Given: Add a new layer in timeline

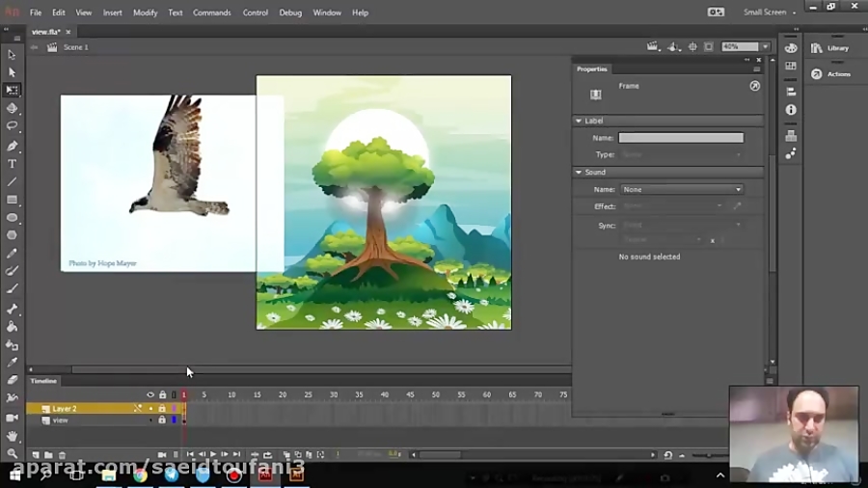Looking at the screenshot, I should (x=36, y=455).
